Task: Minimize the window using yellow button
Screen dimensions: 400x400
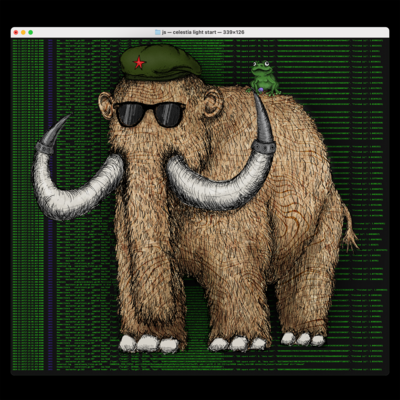Action: pyautogui.click(x=23, y=32)
